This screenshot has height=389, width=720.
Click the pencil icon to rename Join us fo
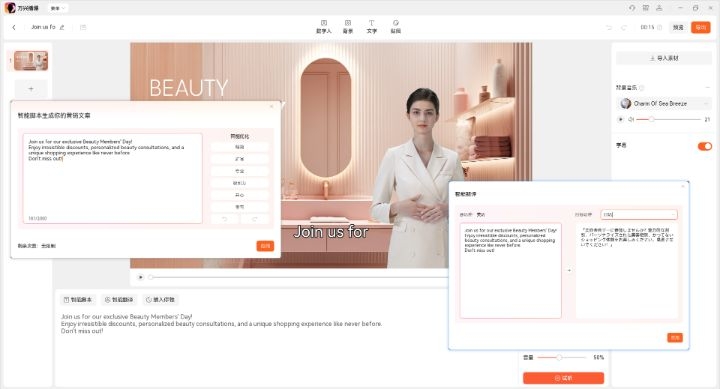click(62, 27)
